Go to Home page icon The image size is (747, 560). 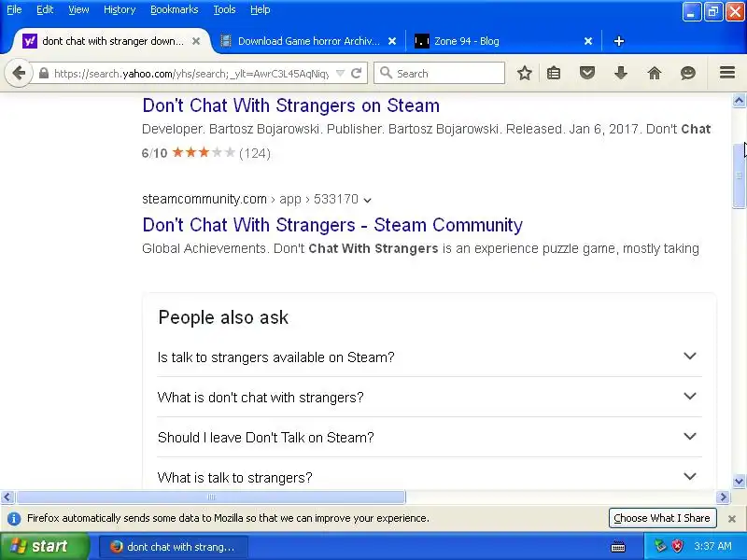[x=655, y=74]
